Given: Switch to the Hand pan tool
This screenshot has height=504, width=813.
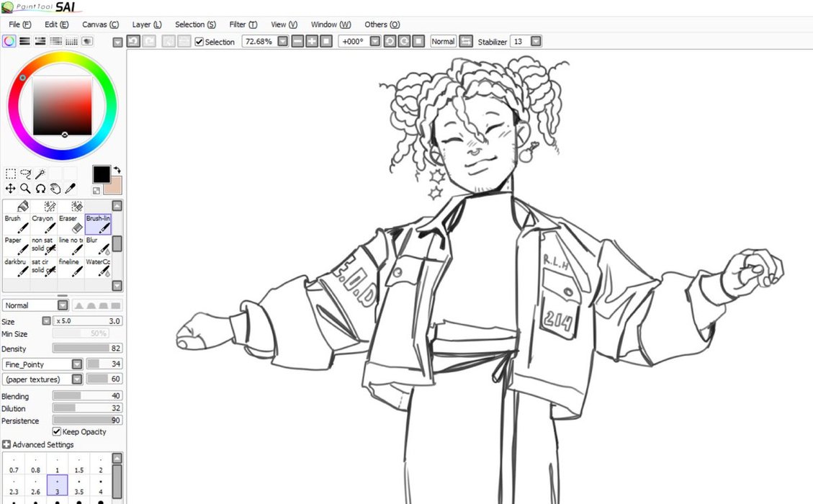Looking at the screenshot, I should pyautogui.click(x=55, y=189).
